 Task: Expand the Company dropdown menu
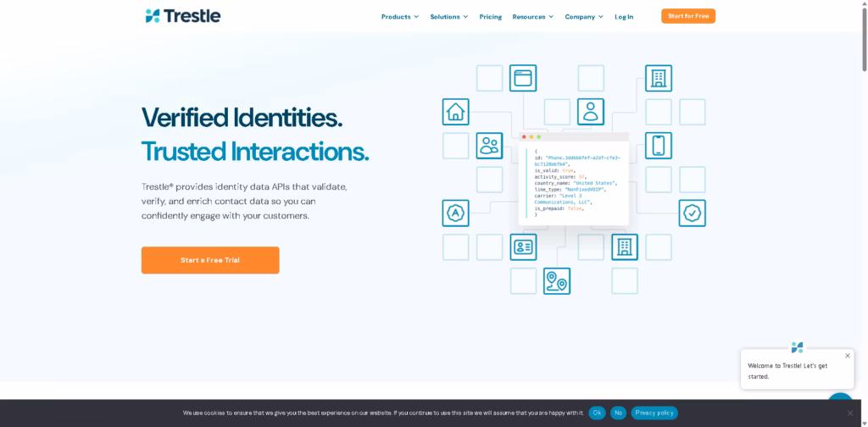584,17
